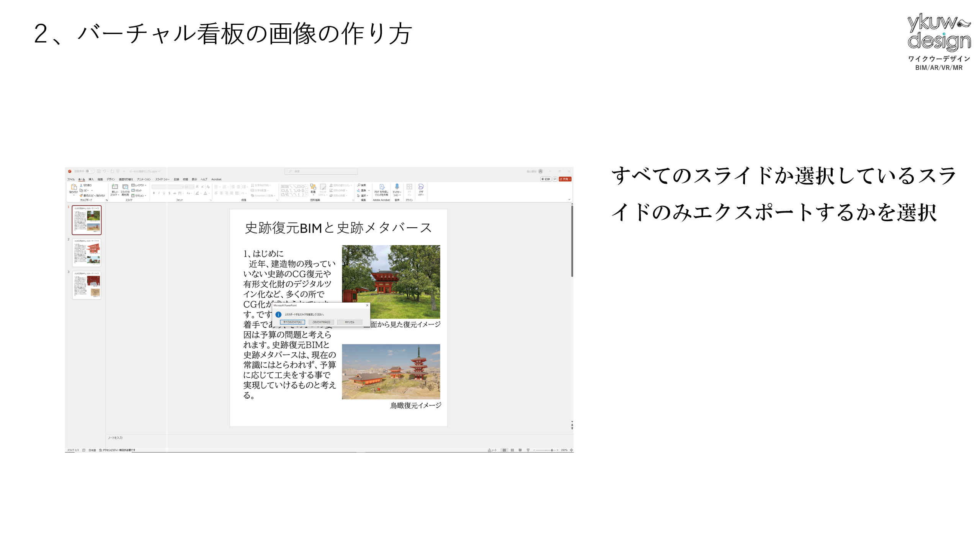The image size is (980, 551).
Task: Toggle the 自動保存 (AutoSave) switch
Action: click(x=90, y=171)
